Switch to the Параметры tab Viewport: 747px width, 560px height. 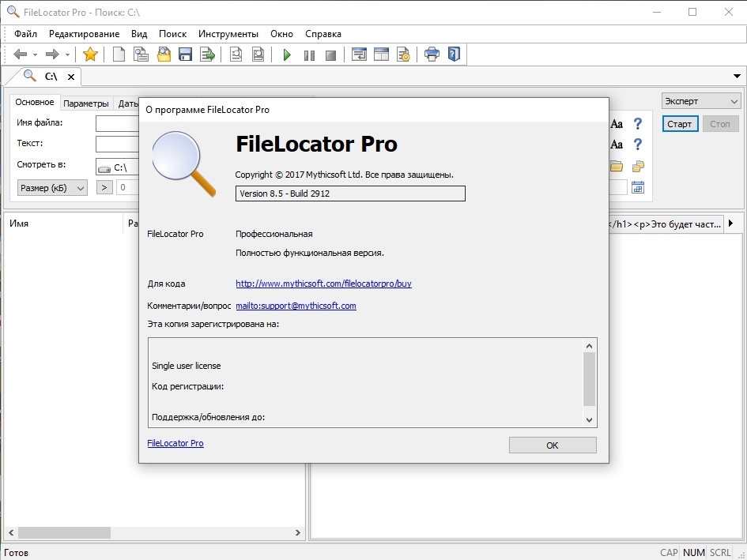(86, 103)
